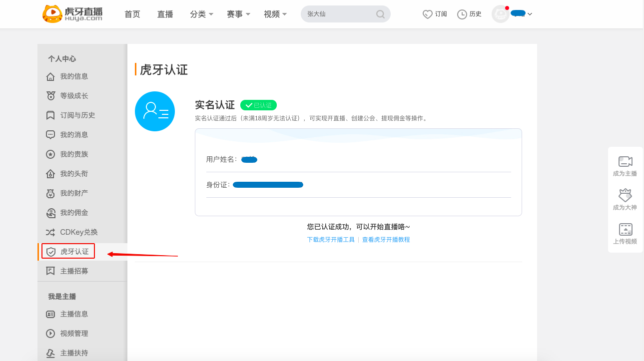
Task: Click 查看虎牙开播教程 link
Action: coord(386,240)
